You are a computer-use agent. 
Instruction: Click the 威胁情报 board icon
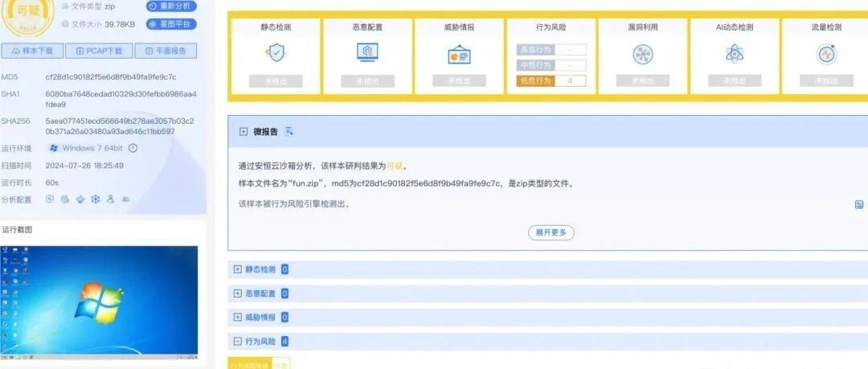459,55
